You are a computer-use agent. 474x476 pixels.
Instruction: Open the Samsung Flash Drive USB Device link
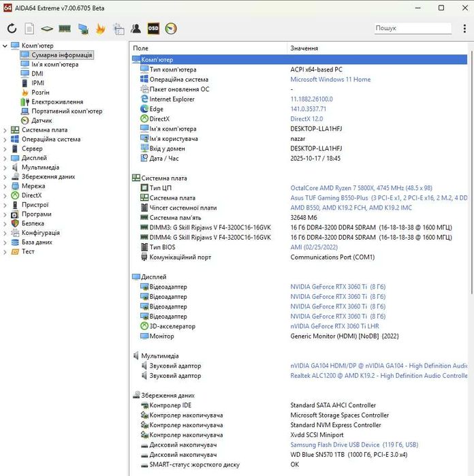(354, 445)
